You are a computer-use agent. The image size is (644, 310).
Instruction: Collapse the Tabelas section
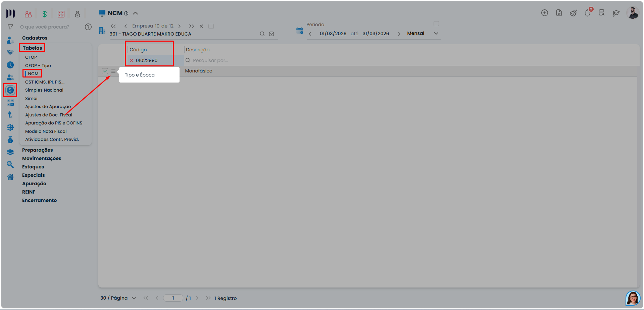coord(33,48)
